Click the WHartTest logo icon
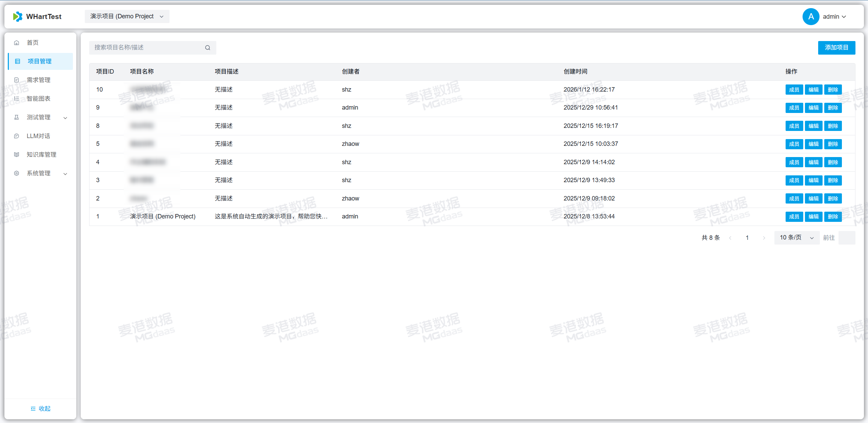 click(x=18, y=17)
